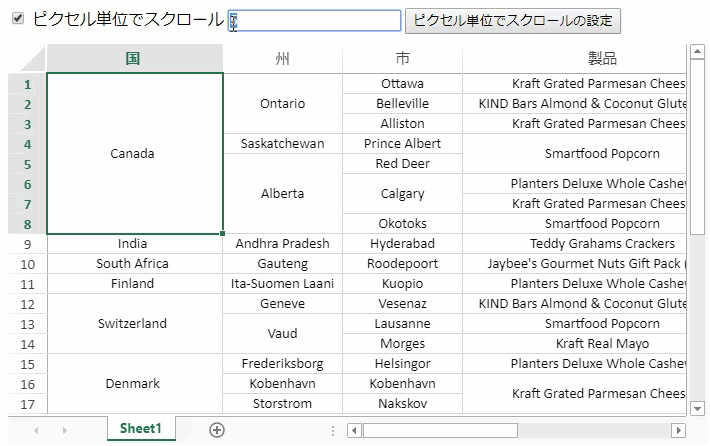Viewport: 710px width, 446px height.
Task: Select the merged Canada cell
Action: (133, 154)
